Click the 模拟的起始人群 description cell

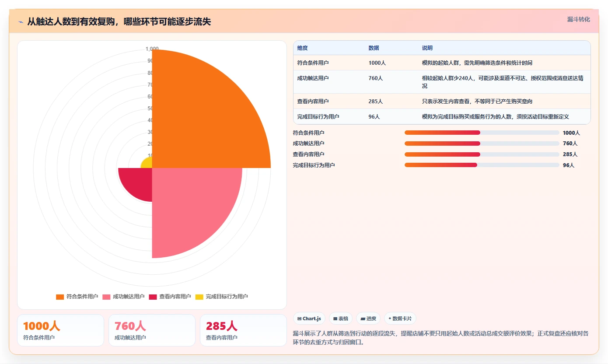(x=504, y=63)
